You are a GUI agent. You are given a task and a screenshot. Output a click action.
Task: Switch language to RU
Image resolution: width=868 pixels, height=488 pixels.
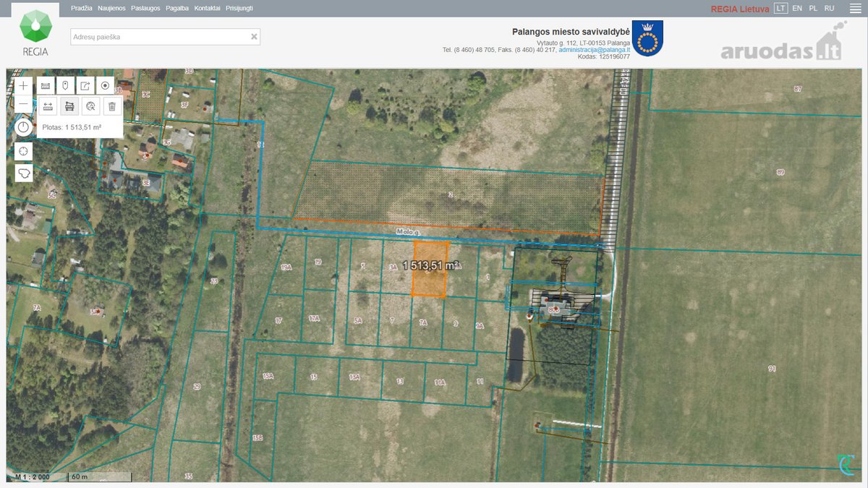tap(830, 8)
